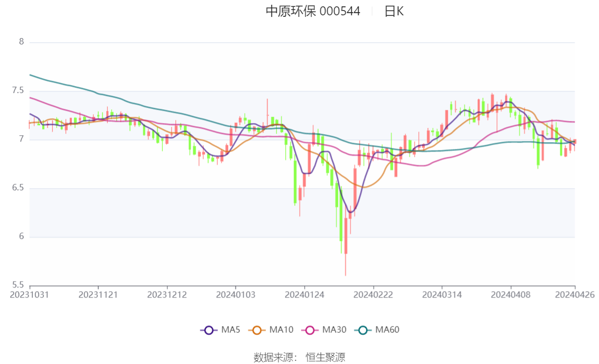599x364 pixels.
Task: Click the 7.5 price axis label
Action: point(18,90)
